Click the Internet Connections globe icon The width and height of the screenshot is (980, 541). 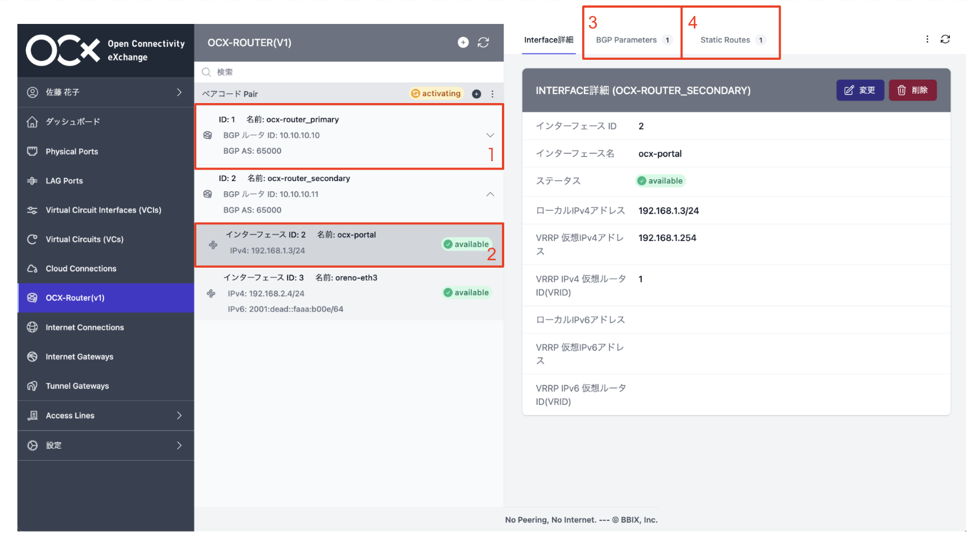coord(32,327)
